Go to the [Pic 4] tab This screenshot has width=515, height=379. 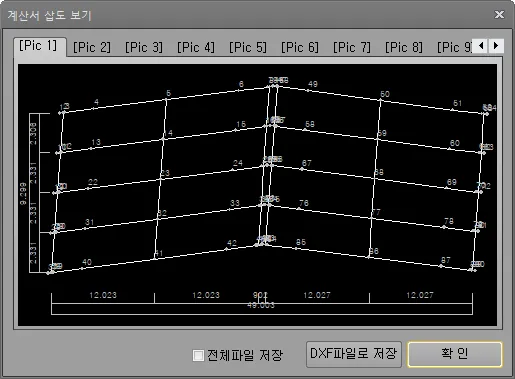click(x=196, y=47)
